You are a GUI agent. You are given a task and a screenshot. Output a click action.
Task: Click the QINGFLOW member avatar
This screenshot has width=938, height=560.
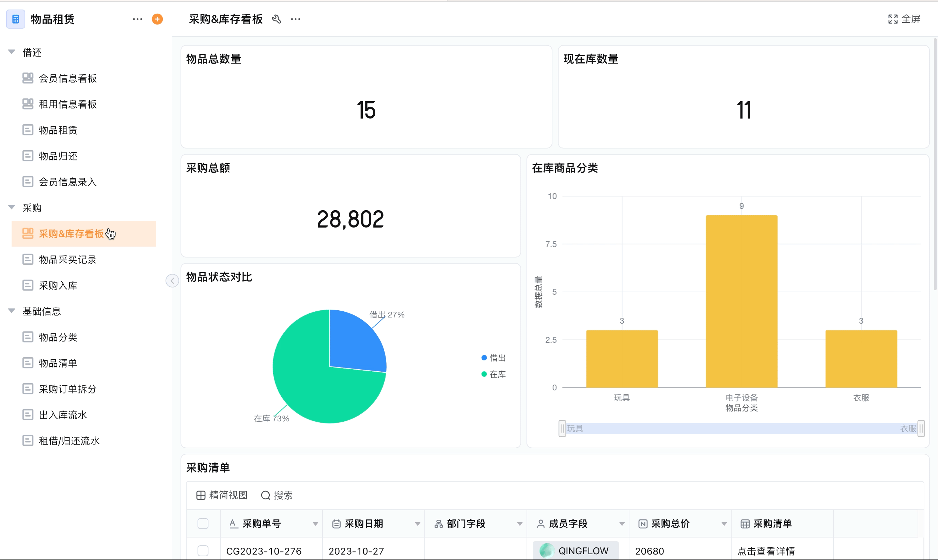[x=546, y=551]
